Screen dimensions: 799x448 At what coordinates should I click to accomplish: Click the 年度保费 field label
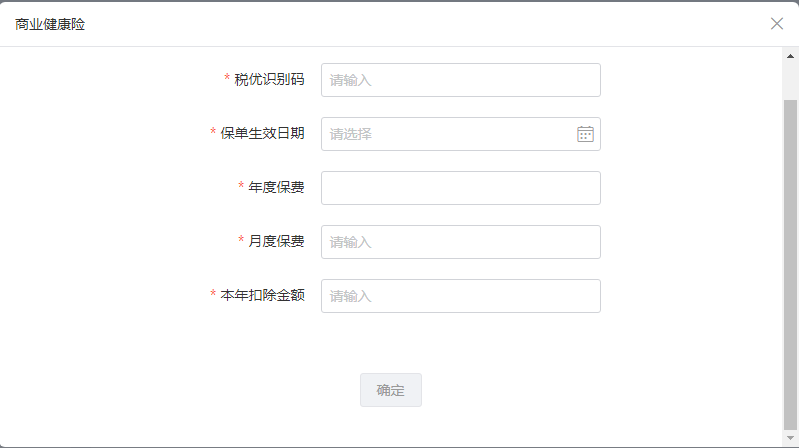[276, 188]
